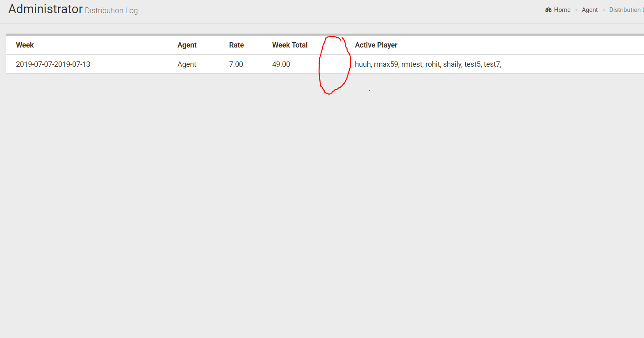The image size is (644, 338).
Task: Click the Administrator page heading
Action: pyautogui.click(x=46, y=9)
